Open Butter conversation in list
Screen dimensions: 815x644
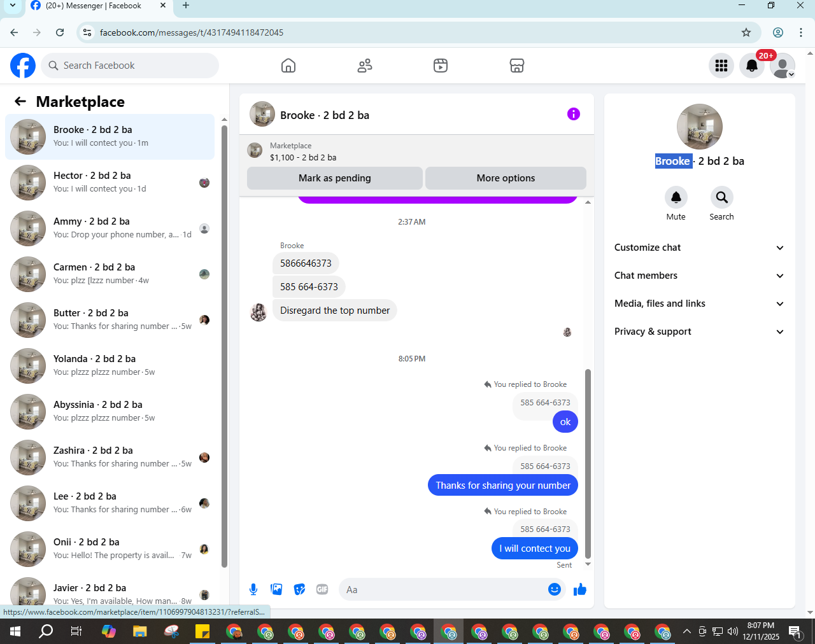pyautogui.click(x=110, y=320)
